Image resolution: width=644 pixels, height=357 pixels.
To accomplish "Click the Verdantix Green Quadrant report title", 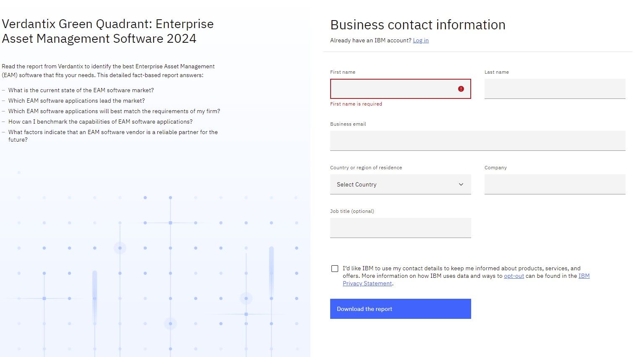I will 107,31.
